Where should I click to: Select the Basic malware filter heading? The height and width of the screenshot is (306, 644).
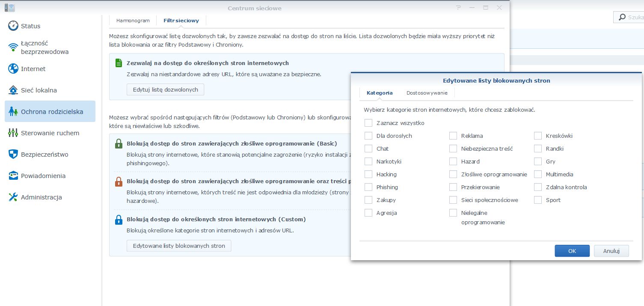tap(232, 143)
